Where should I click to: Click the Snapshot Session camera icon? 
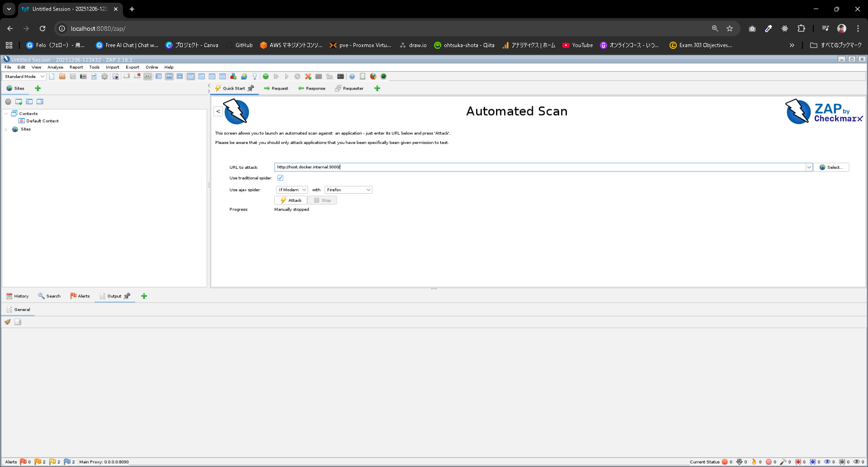click(83, 76)
